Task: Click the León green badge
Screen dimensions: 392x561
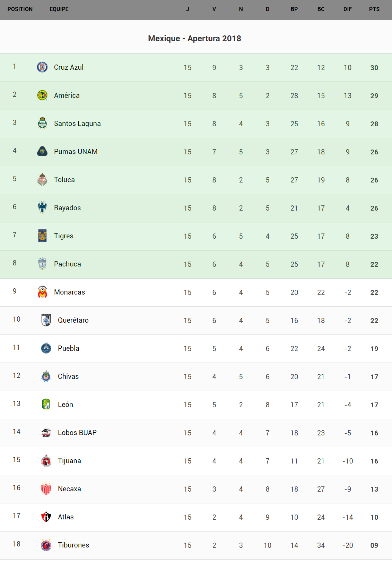Action: click(46, 404)
